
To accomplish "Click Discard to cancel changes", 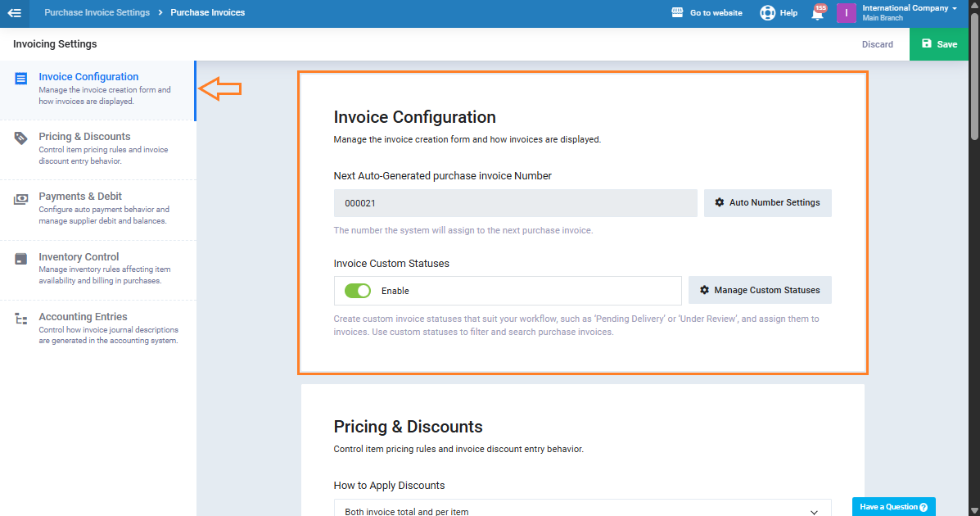I will (877, 44).
